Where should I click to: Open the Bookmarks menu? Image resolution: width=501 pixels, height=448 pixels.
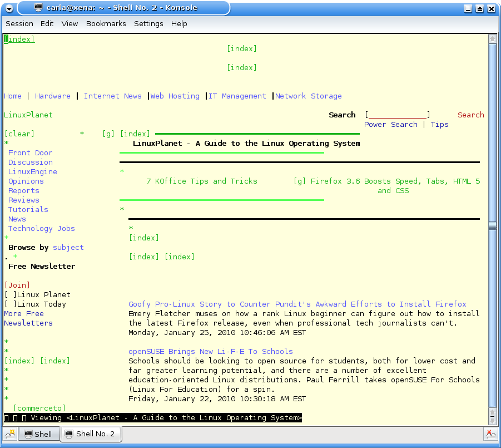click(x=106, y=24)
